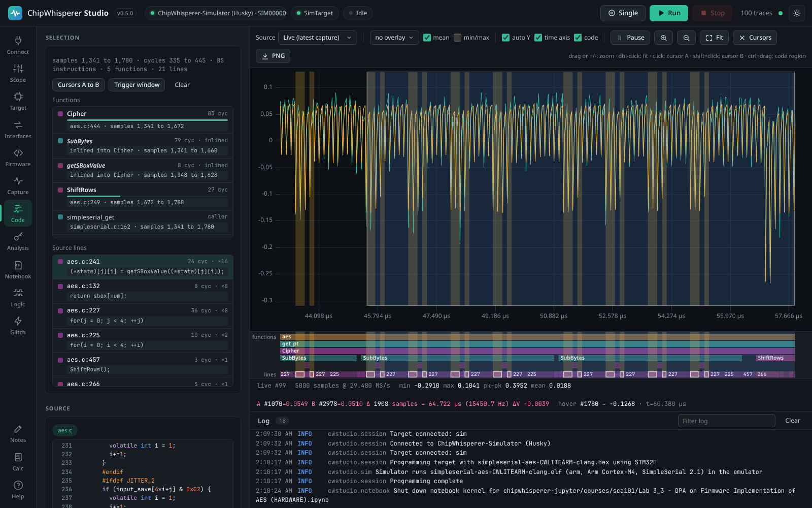
Task: Click the ShiftRows block in functions timeline
Action: coord(775,358)
